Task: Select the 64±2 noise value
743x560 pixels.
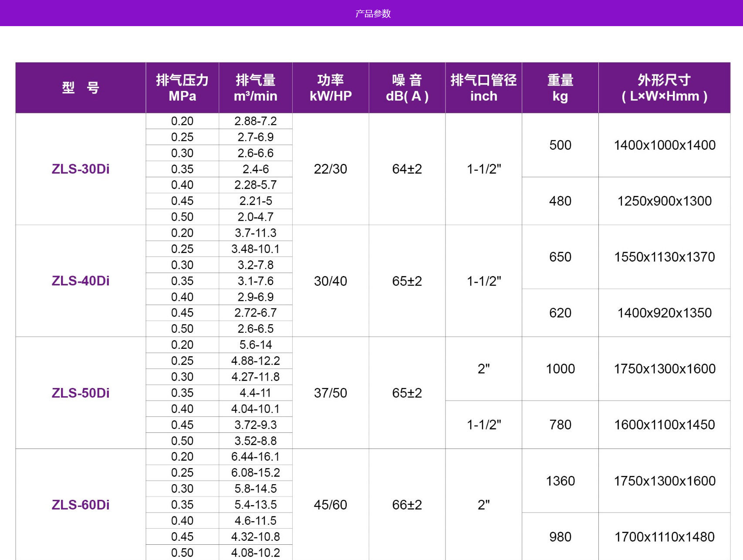Action: (407, 169)
